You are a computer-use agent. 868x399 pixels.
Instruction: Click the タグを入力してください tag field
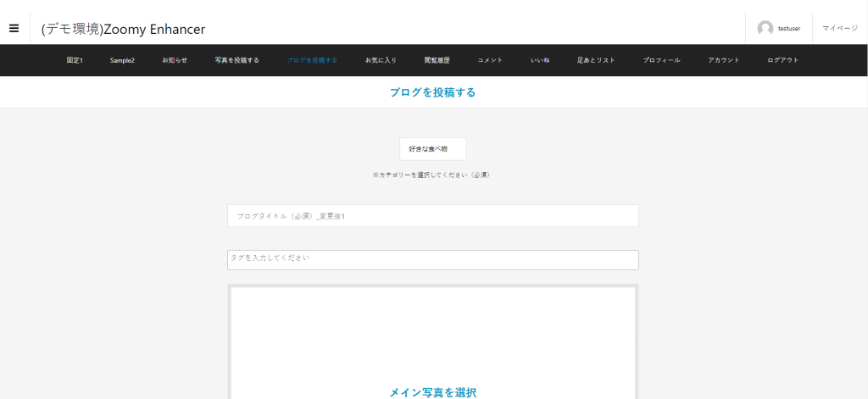point(432,259)
